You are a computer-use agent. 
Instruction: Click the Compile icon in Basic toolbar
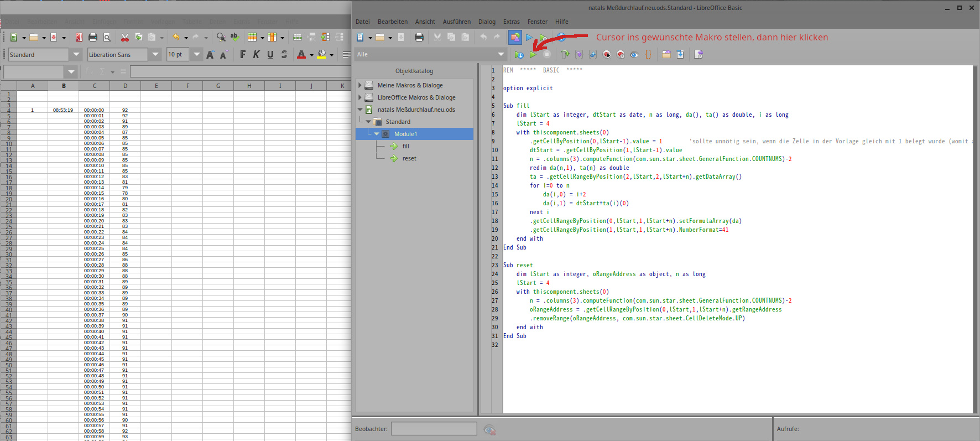point(519,54)
